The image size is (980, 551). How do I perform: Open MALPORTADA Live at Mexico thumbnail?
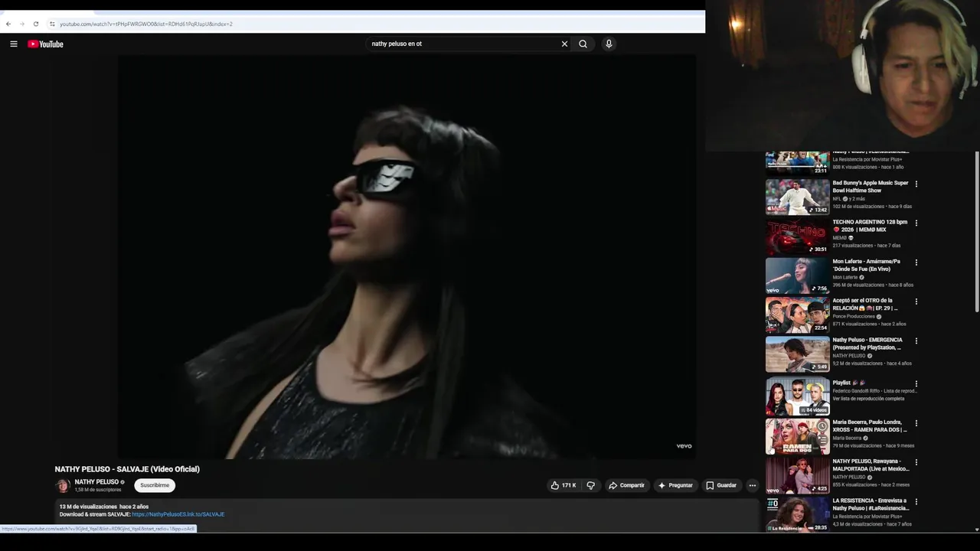[x=797, y=475]
